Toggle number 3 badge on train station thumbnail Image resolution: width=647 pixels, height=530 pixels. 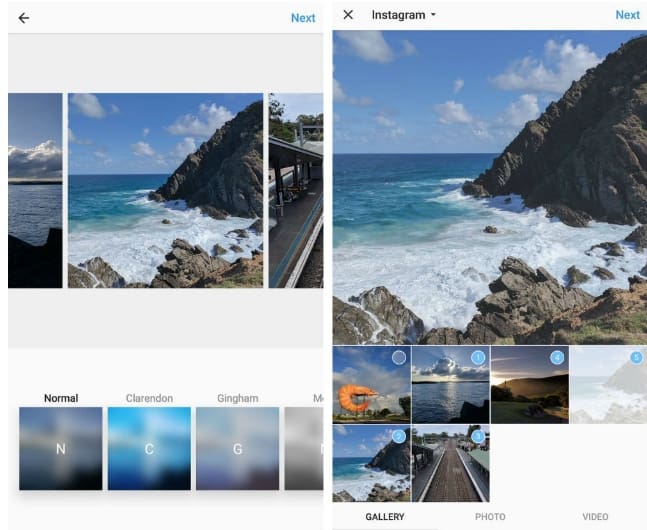pyautogui.click(x=478, y=436)
